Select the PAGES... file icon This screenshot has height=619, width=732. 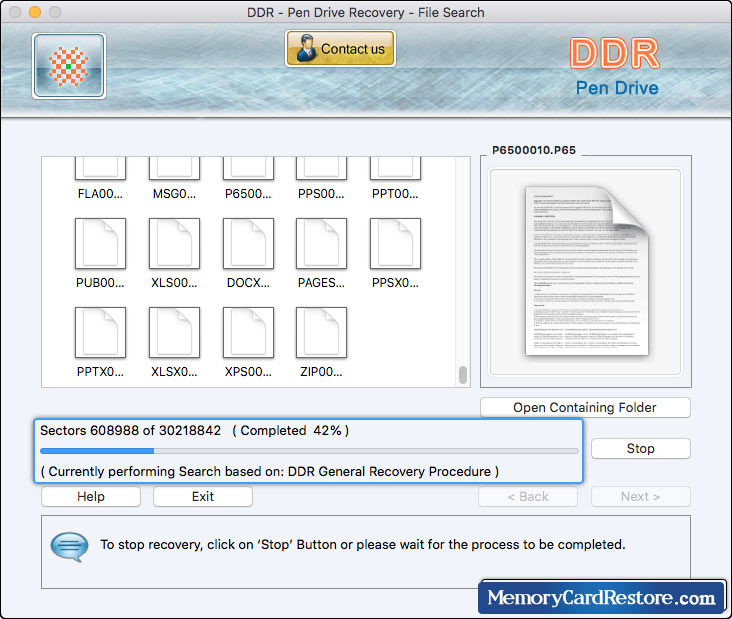[x=321, y=243]
